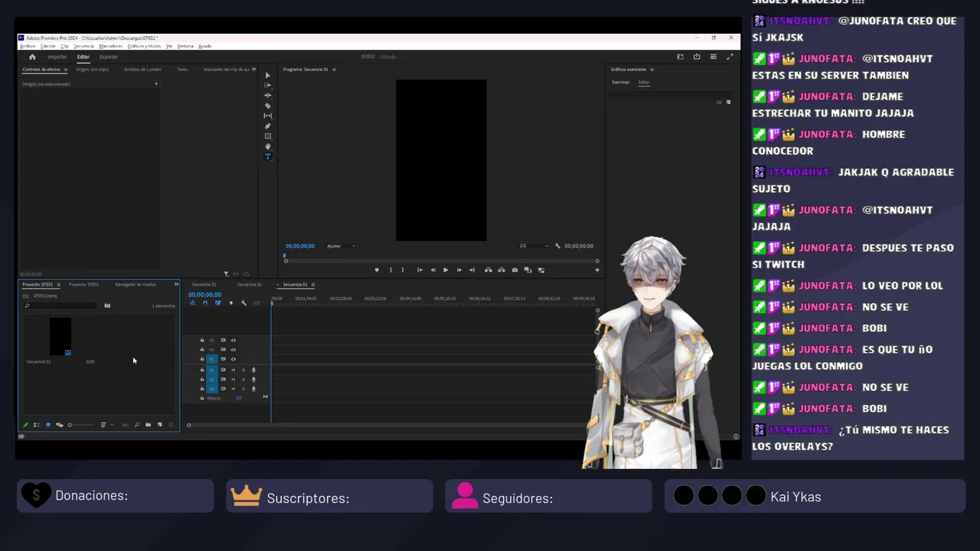Click Add Marker in Program monitor
Viewport: 980px width, 551px height.
377,270
